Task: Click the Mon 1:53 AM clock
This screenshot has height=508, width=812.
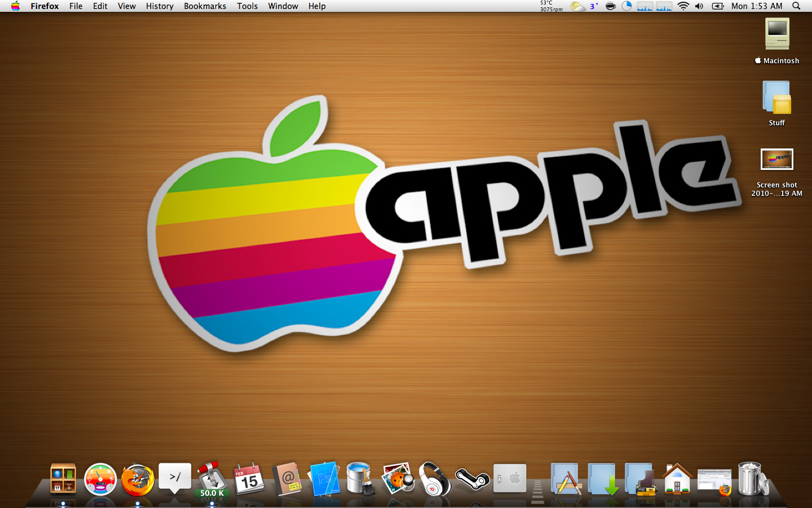Action: [x=757, y=6]
